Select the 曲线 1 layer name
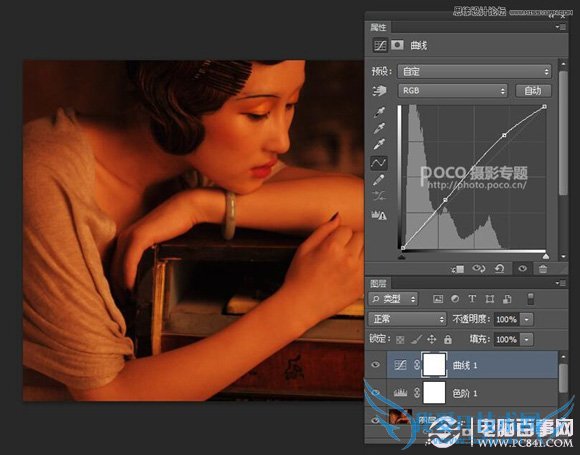 [x=465, y=365]
